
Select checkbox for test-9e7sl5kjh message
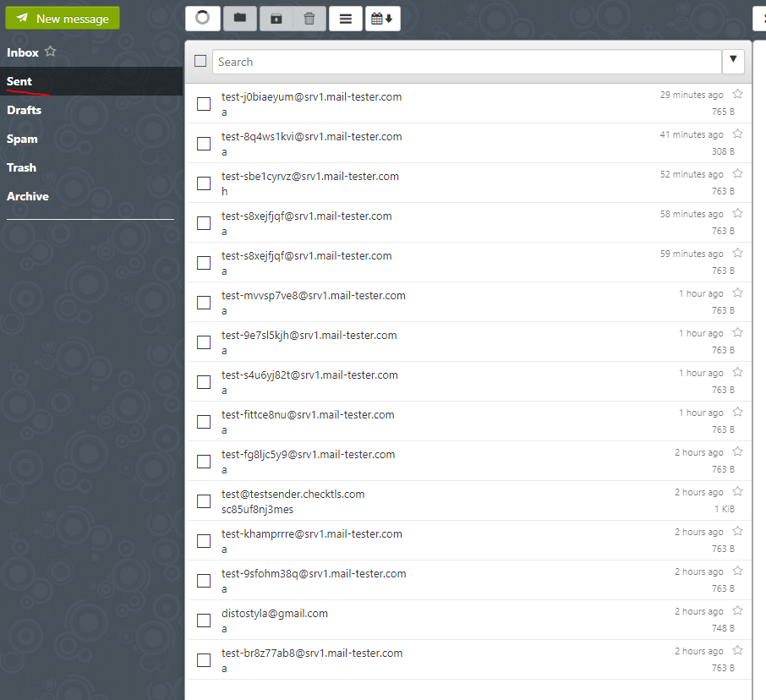click(204, 342)
